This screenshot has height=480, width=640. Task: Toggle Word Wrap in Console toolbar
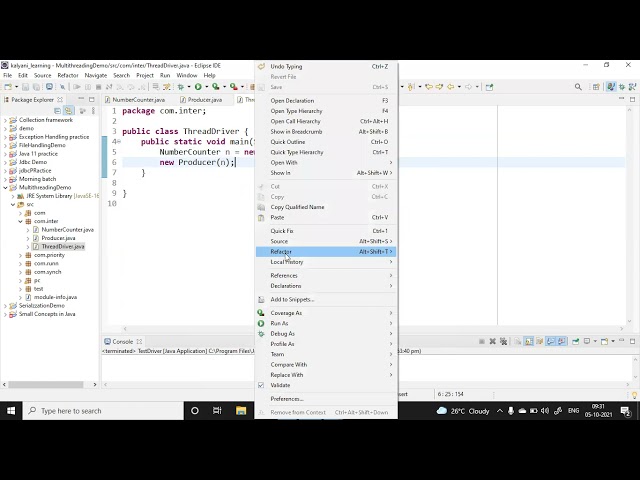point(540,341)
